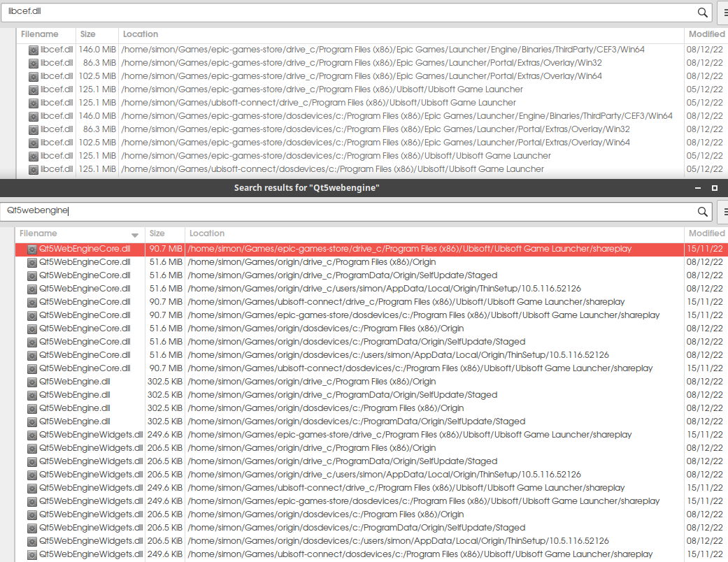Viewport: 728px width, 562px height.
Task: Click the magnifier search icon in the libcef.dll window
Action: (703, 13)
